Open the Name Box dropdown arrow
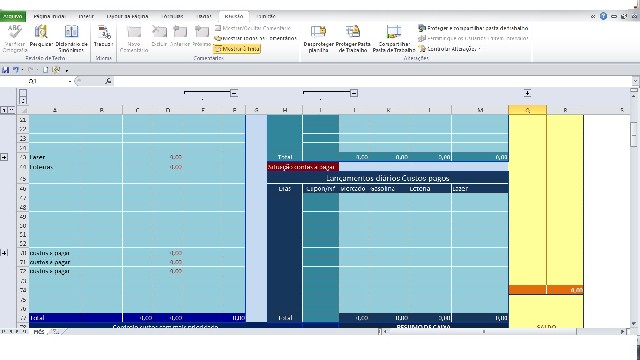The width and height of the screenshot is (640, 360). pyautogui.click(x=70, y=81)
